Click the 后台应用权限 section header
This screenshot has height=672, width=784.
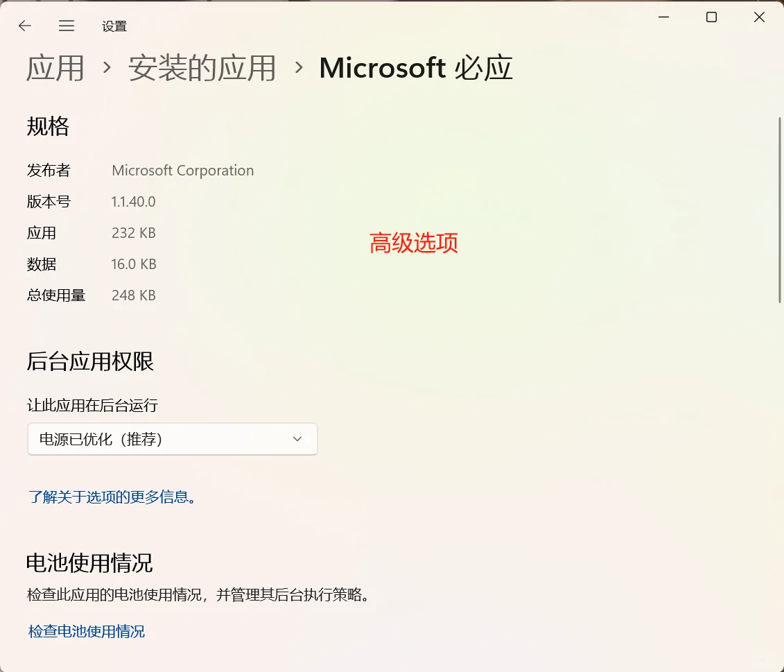(x=89, y=361)
